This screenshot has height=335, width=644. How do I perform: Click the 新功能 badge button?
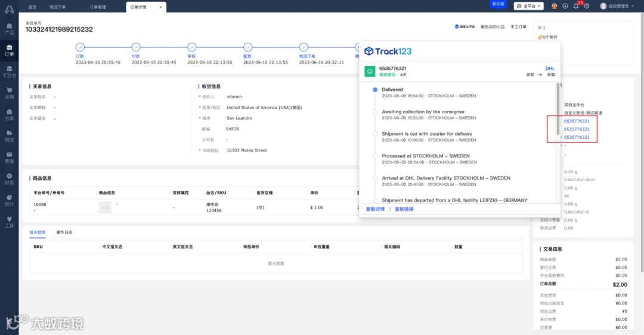click(498, 4)
